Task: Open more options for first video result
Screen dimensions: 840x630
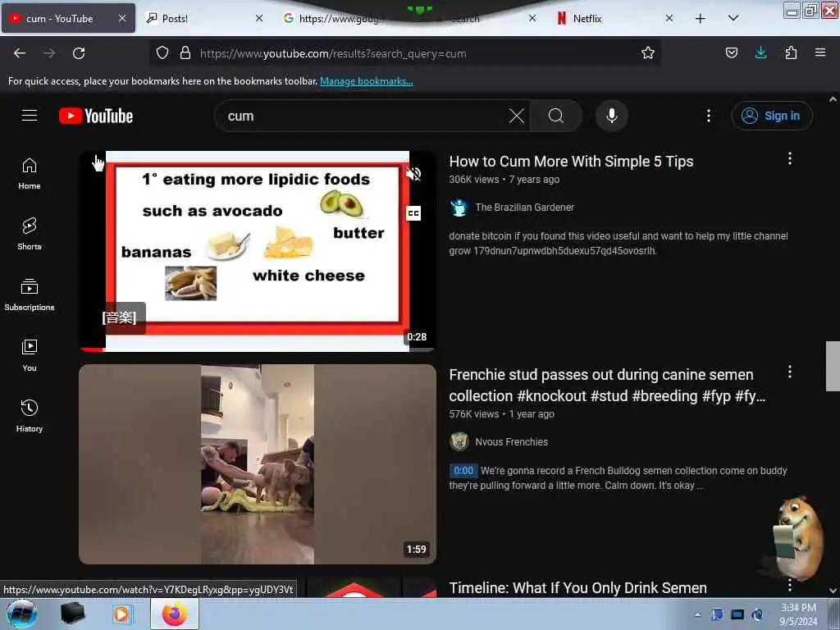Action: tap(790, 158)
